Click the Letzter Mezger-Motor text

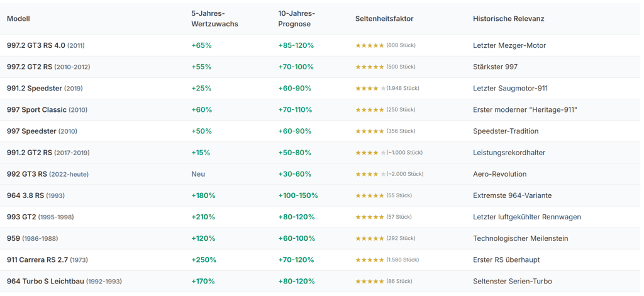pyautogui.click(x=509, y=46)
